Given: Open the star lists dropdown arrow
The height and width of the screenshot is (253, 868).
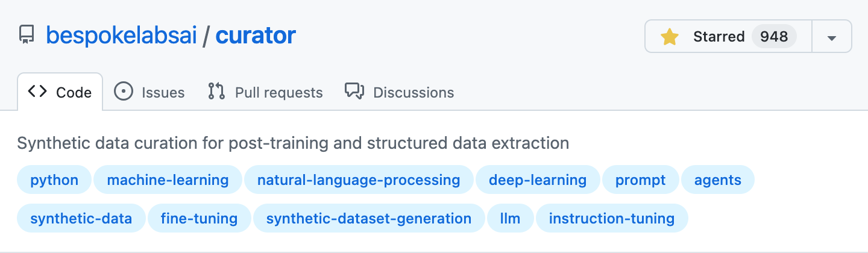Looking at the screenshot, I should click(x=832, y=37).
